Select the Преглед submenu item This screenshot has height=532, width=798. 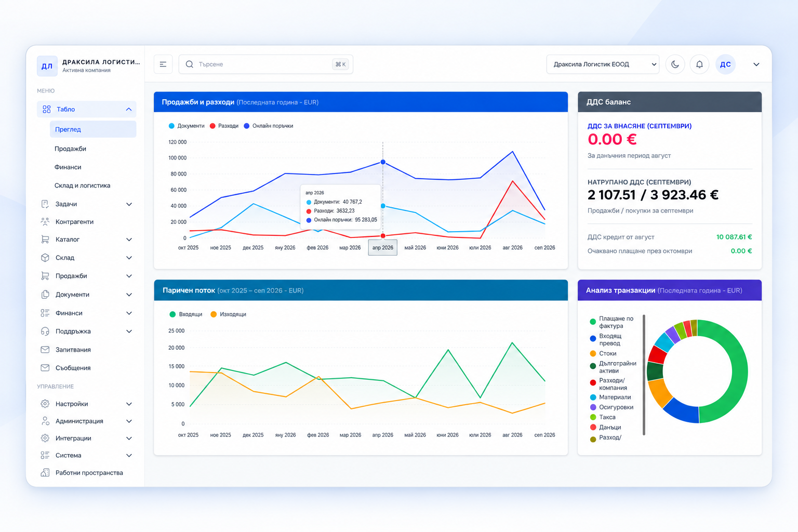coord(93,129)
